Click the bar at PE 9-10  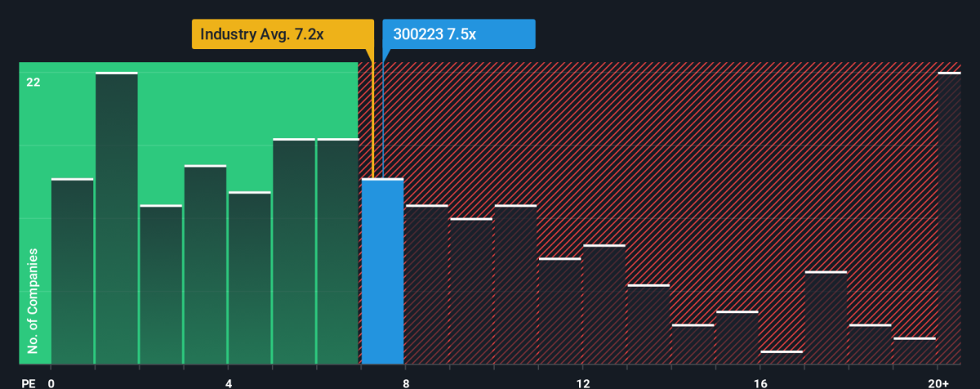pyautogui.click(x=471, y=291)
